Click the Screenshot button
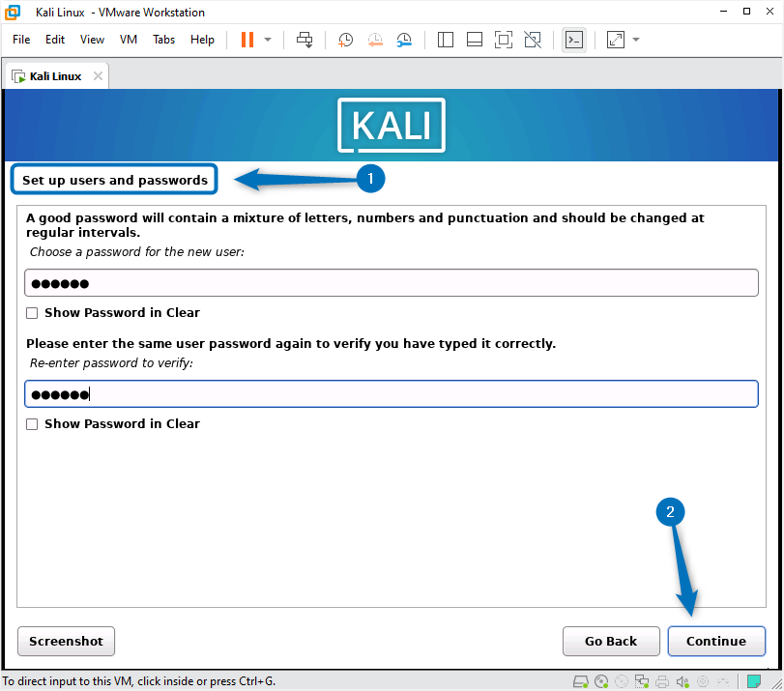This screenshot has width=784, height=691. click(66, 641)
